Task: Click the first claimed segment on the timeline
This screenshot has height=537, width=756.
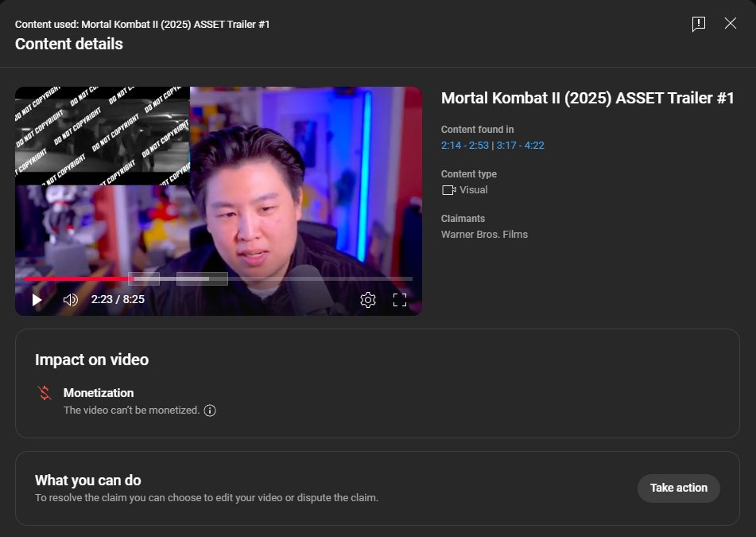Action: click(x=144, y=278)
